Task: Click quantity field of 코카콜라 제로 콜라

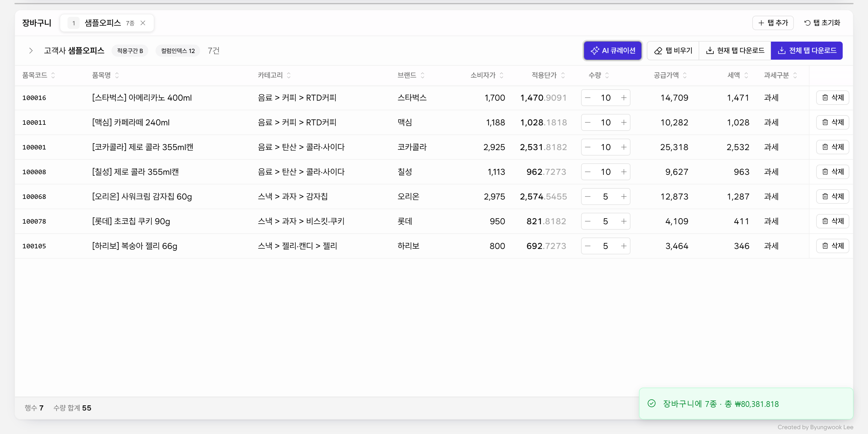Action: pos(605,147)
